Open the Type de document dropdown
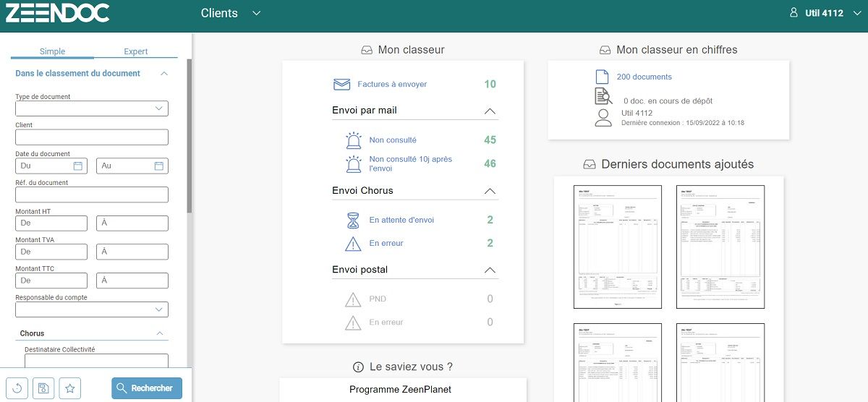Viewport: 868px width, 402px height. click(92, 108)
